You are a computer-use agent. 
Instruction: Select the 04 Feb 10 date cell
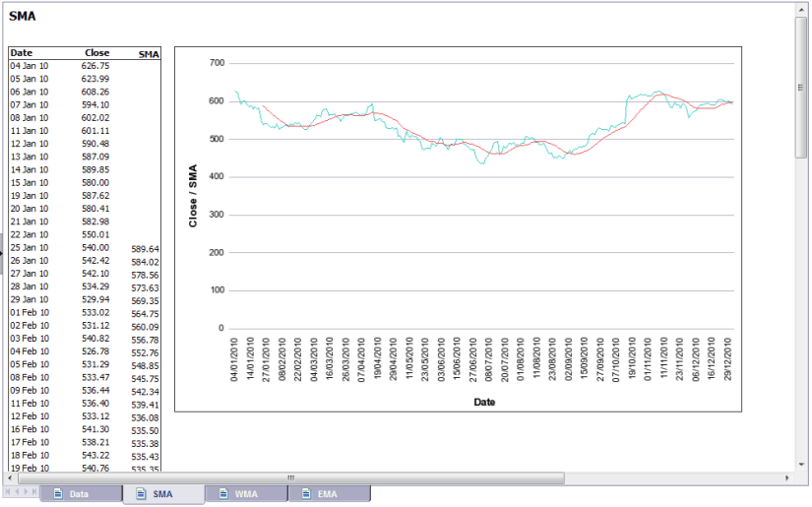point(30,351)
